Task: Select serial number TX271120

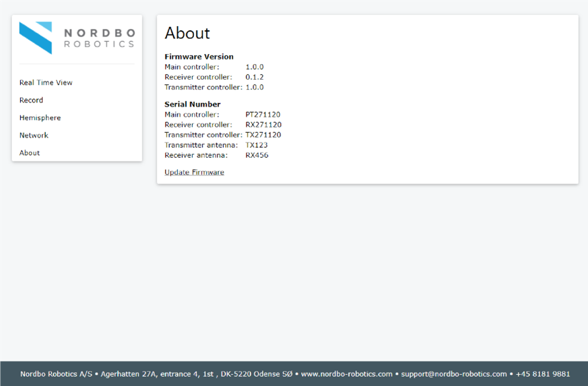Action: point(263,135)
